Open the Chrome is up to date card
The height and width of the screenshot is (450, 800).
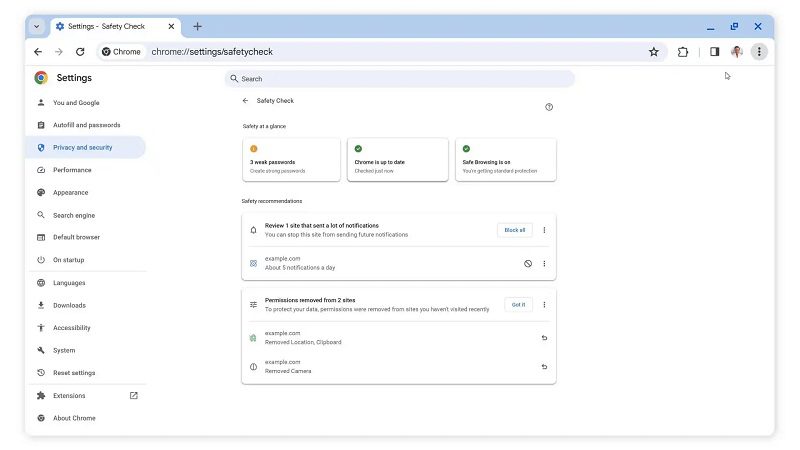[x=397, y=160]
